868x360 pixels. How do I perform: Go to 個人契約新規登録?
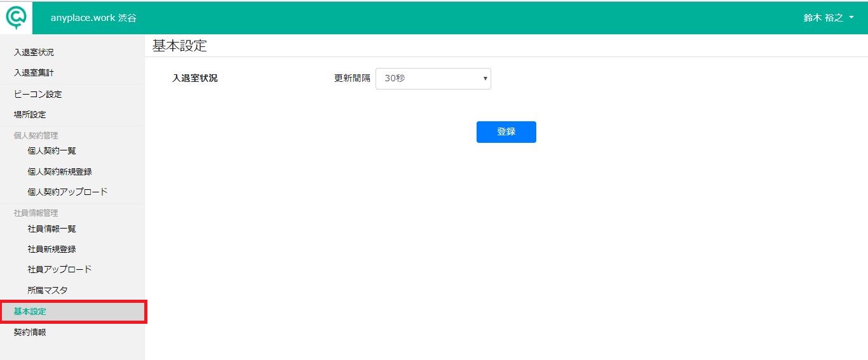click(64, 171)
